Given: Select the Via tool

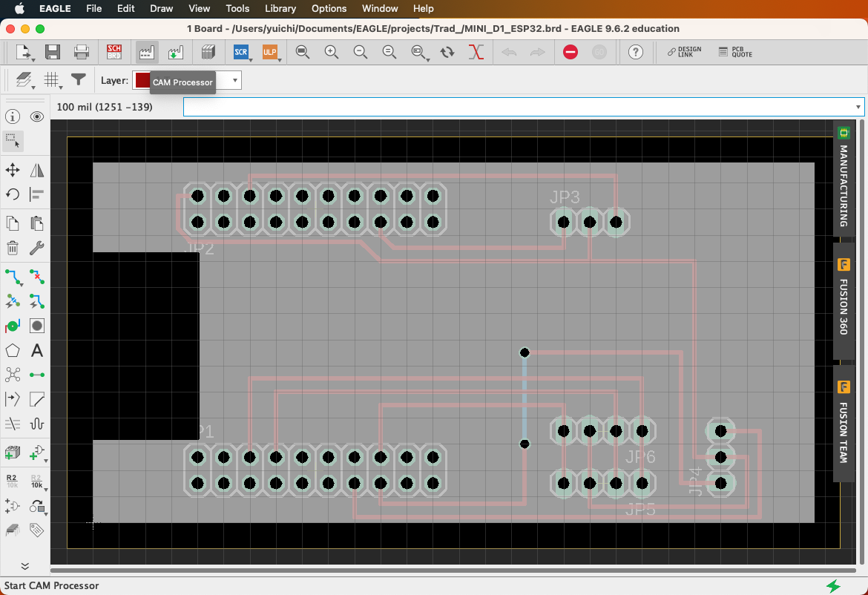Looking at the screenshot, I should (x=13, y=326).
